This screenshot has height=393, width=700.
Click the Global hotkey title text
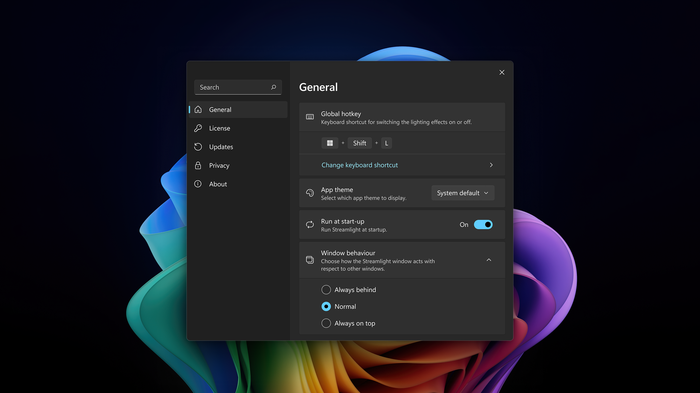point(341,114)
